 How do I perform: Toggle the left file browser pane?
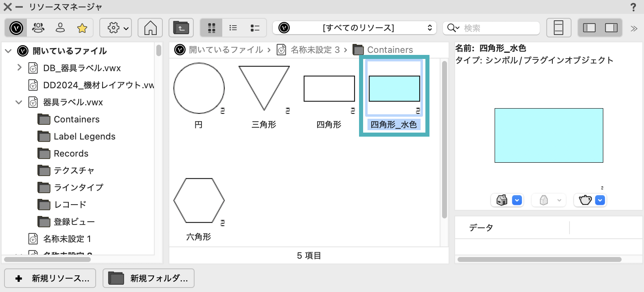[589, 28]
